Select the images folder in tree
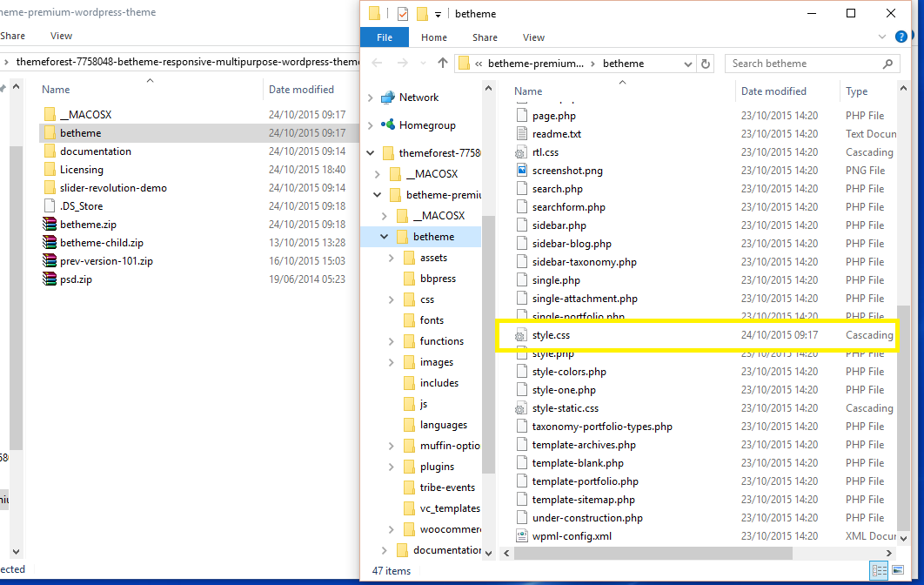 coord(436,362)
